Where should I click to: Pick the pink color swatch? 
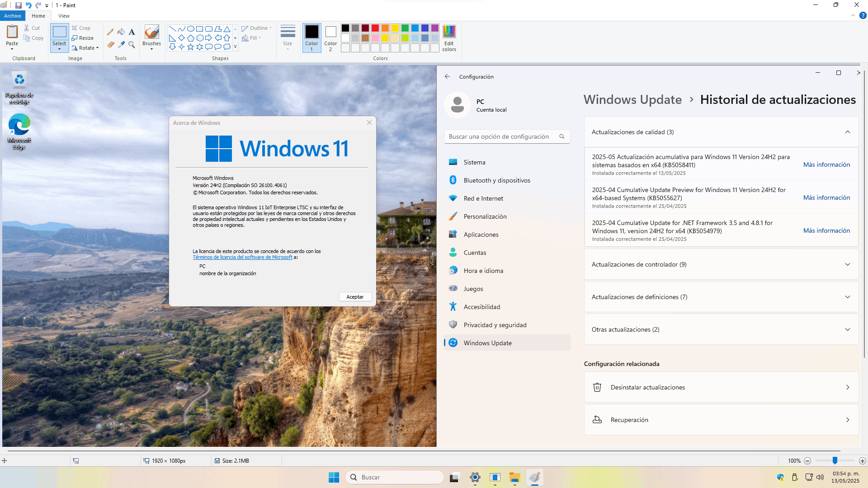click(x=375, y=38)
